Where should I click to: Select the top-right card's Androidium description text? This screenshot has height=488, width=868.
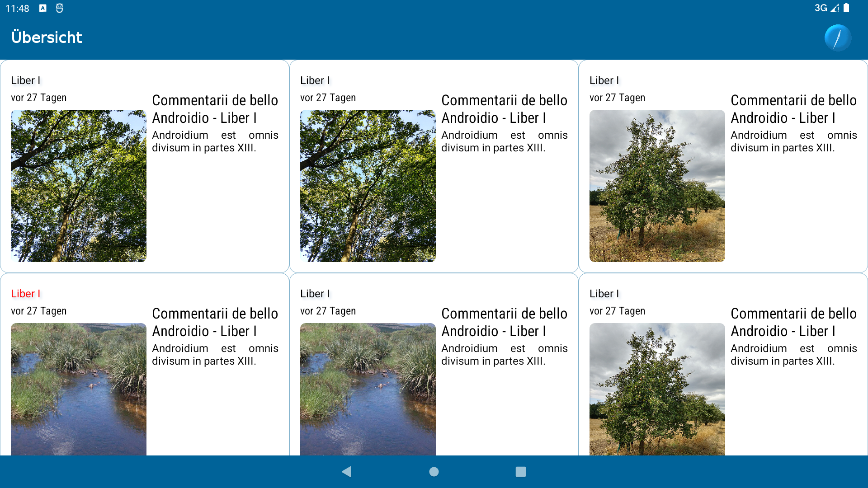click(x=793, y=141)
